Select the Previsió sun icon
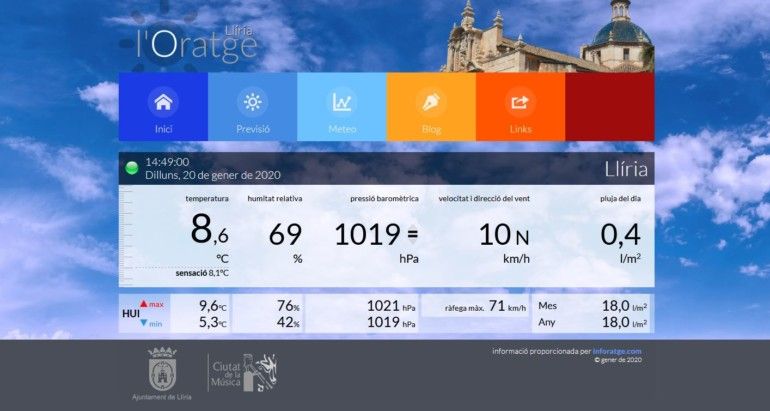This screenshot has height=411, width=770. coord(252,102)
